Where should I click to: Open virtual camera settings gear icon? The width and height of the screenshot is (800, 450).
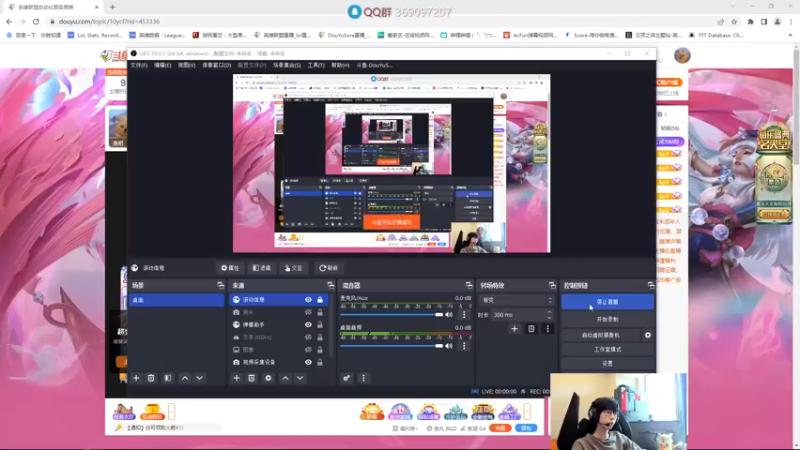647,335
